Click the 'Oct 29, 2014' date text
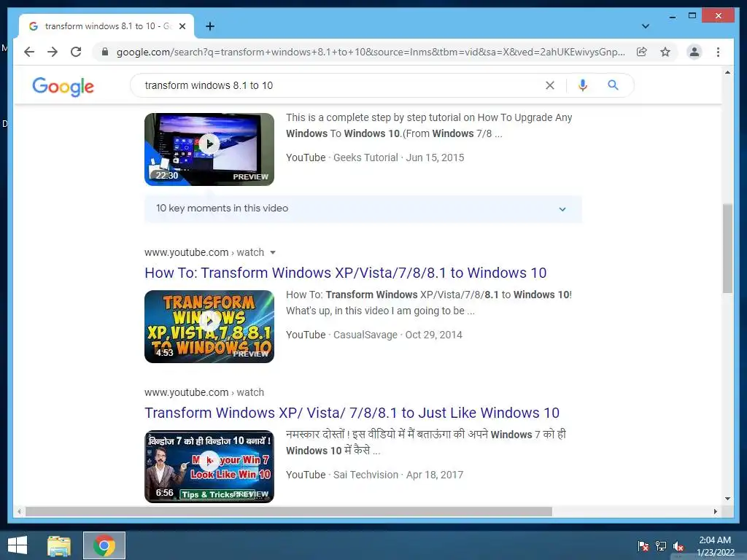The image size is (747, 560). coord(433,335)
